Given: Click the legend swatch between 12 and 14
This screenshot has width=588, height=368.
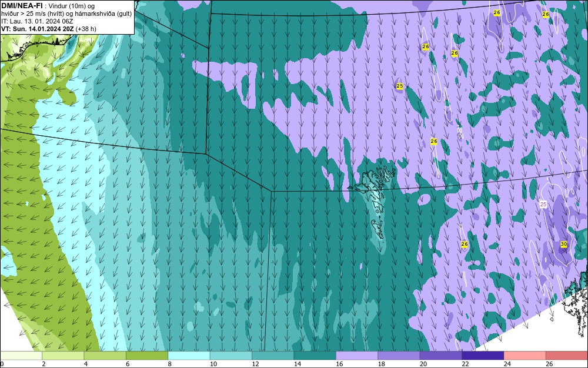Looking at the screenshot, I should tap(273, 356).
